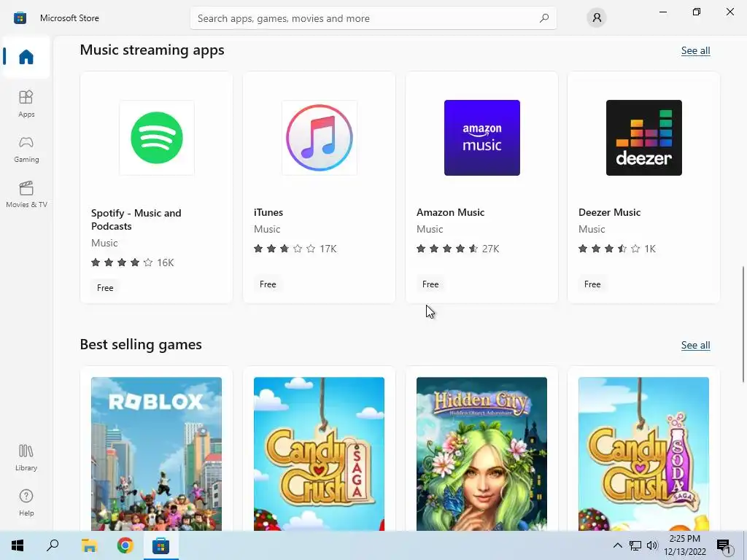Launch Google Chrome from taskbar
Screen dimensions: 747x560
tap(125, 545)
